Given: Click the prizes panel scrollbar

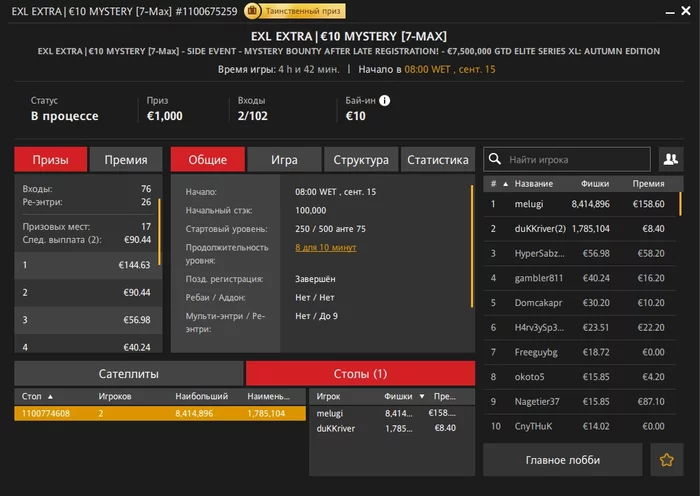Looking at the screenshot, I should click(159, 232).
